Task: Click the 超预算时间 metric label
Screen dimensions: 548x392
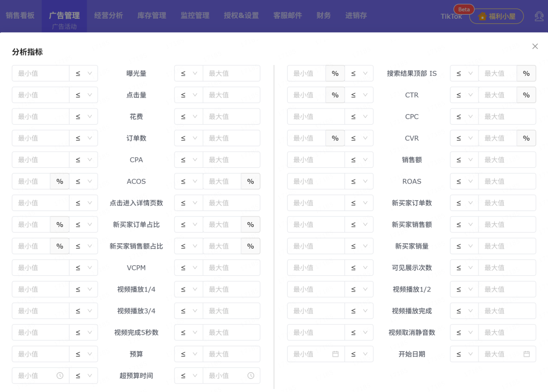Action: click(136, 376)
